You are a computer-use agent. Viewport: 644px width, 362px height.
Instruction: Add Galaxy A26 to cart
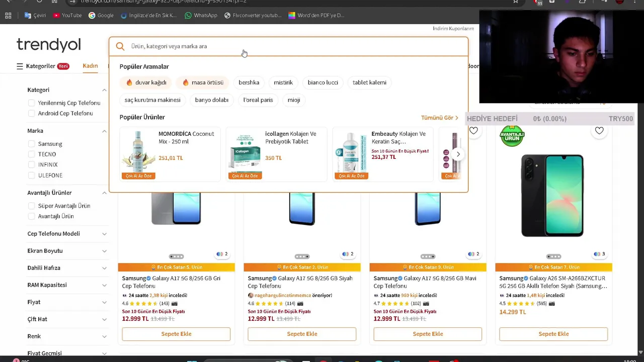(x=553, y=334)
